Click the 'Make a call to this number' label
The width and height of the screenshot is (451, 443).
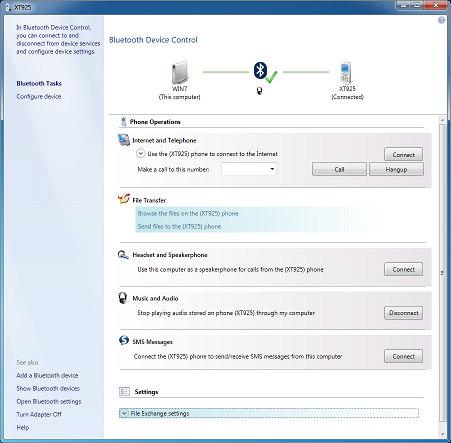(x=173, y=169)
